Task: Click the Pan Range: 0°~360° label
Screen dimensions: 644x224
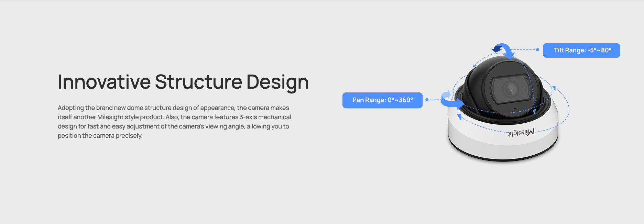Action: 382,100
